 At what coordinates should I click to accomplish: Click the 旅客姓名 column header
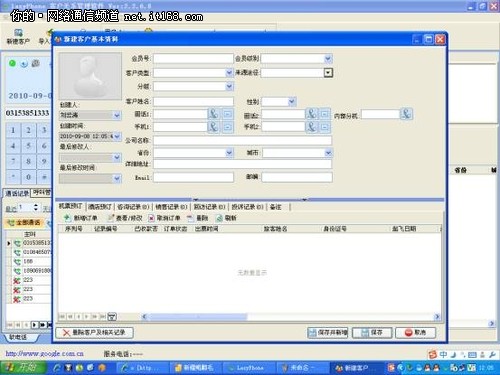pos(275,229)
